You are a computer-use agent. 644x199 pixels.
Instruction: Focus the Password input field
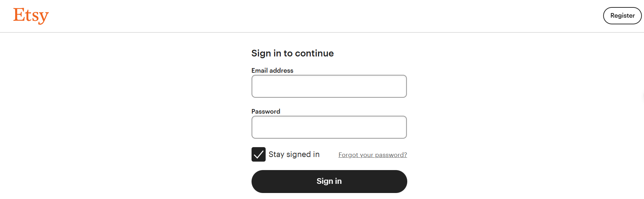(x=329, y=127)
